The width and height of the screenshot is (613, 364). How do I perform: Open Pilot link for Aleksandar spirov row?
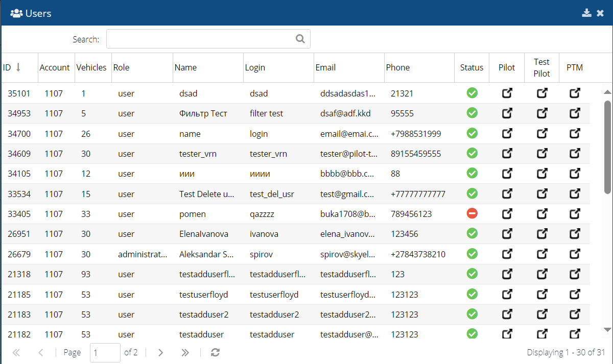[x=507, y=254]
